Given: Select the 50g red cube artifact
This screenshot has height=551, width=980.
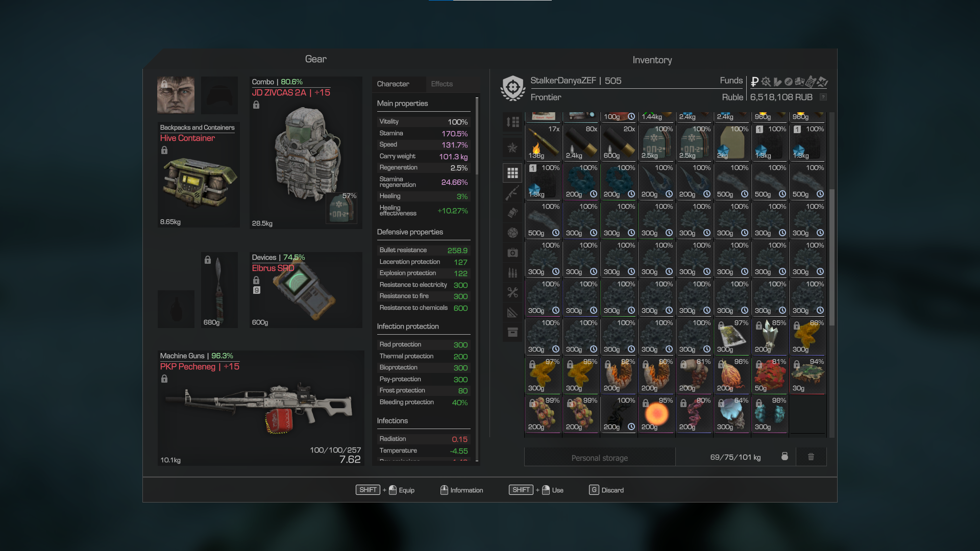Looking at the screenshot, I should (770, 375).
